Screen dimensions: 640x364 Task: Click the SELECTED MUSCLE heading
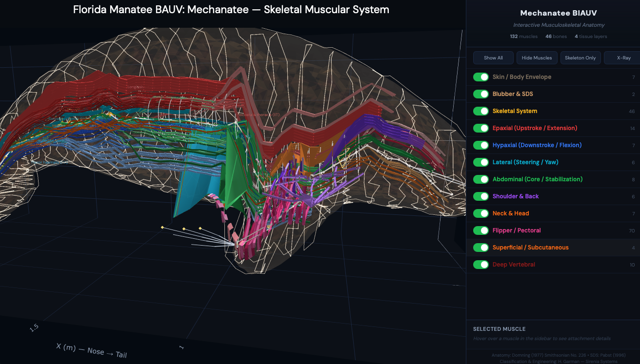click(499, 329)
